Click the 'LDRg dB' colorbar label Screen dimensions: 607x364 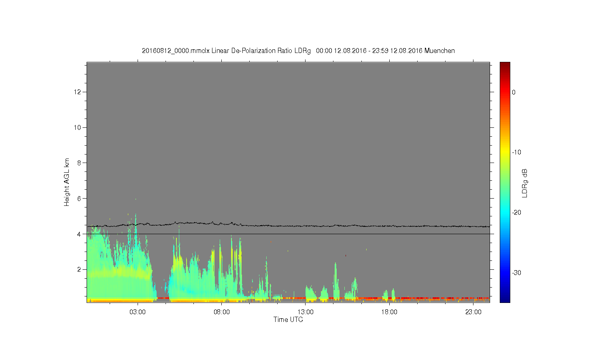(x=525, y=183)
